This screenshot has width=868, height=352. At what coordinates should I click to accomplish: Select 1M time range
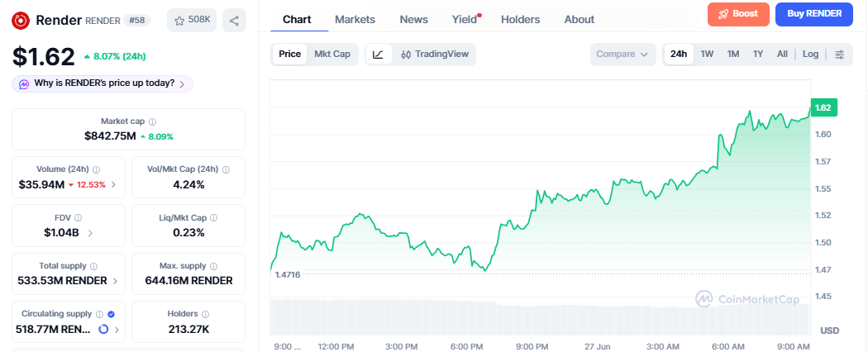click(x=733, y=55)
